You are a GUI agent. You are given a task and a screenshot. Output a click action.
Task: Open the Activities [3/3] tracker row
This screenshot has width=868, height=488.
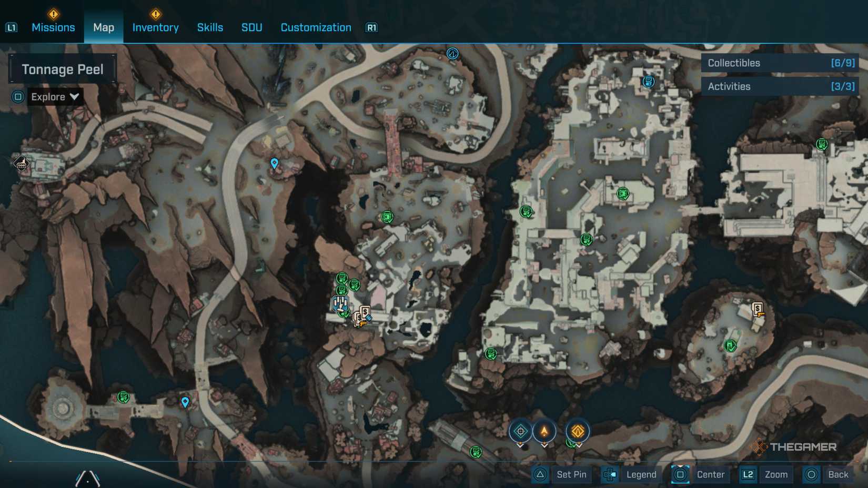[x=780, y=86]
